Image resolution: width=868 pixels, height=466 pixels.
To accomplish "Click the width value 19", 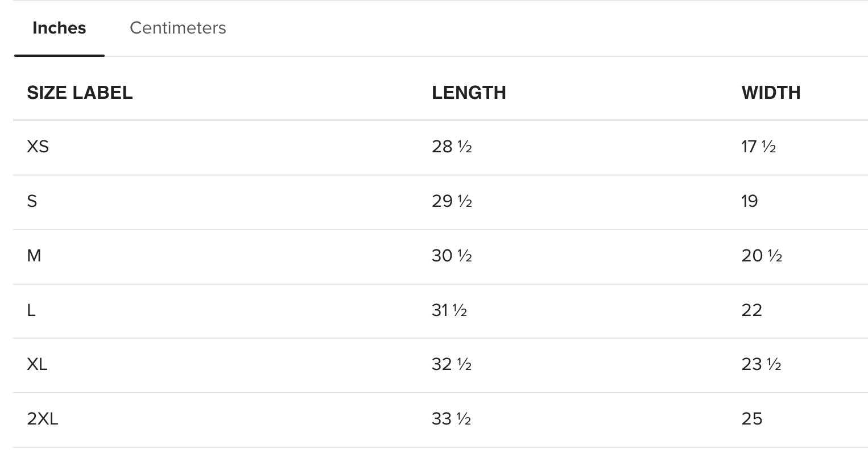I will point(750,201).
